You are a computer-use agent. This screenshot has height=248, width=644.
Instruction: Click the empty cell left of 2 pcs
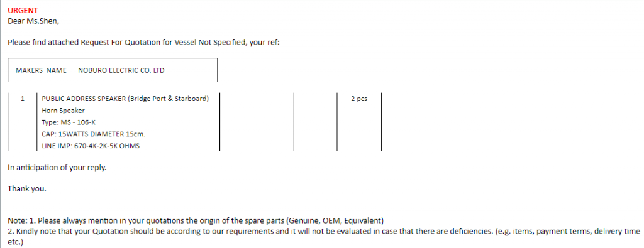coord(316,122)
